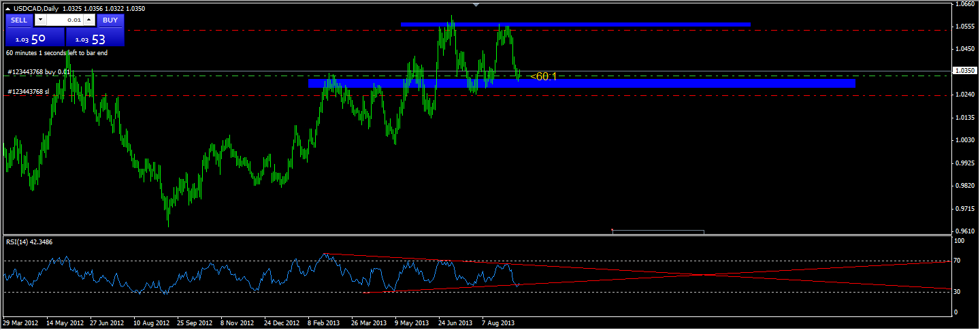Select the '#123443768 sl' stop loss label
The width and height of the screenshot is (980, 330).
28,91
